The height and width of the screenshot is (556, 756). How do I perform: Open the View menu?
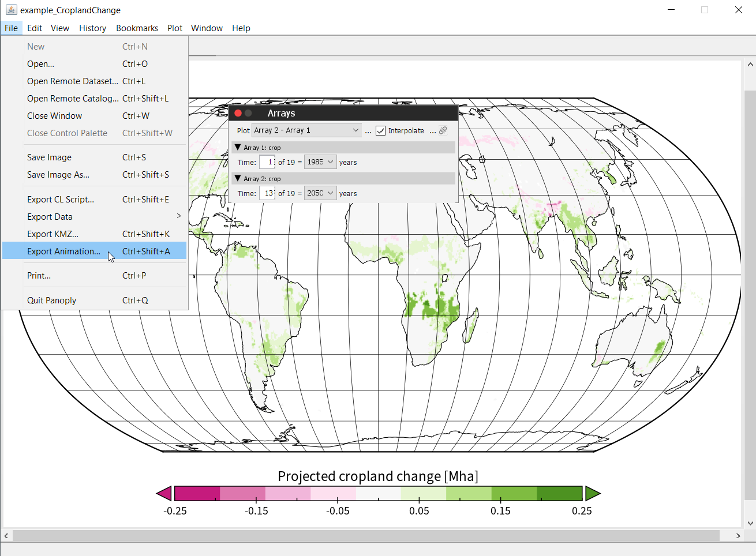pyautogui.click(x=60, y=28)
